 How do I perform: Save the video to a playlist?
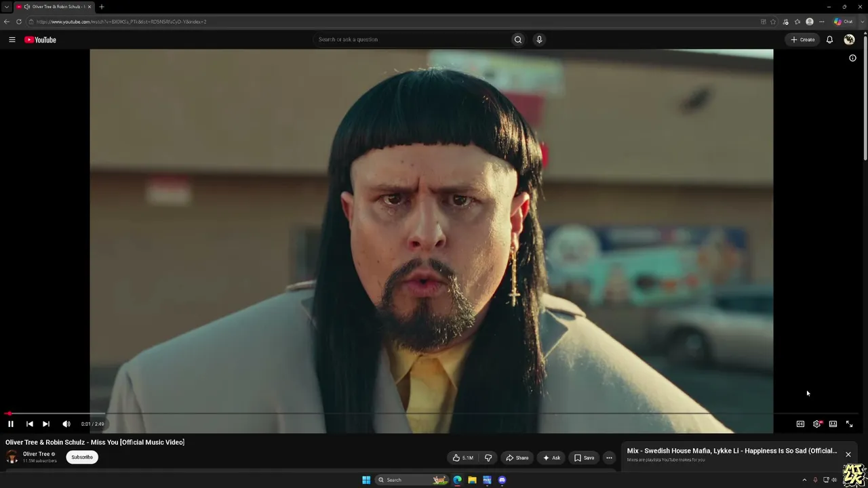click(584, 457)
